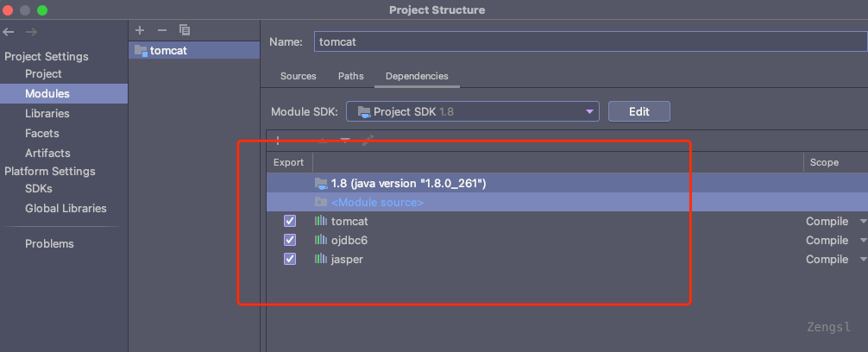
Task: Click the edit dependency pencil icon
Action: tap(368, 141)
